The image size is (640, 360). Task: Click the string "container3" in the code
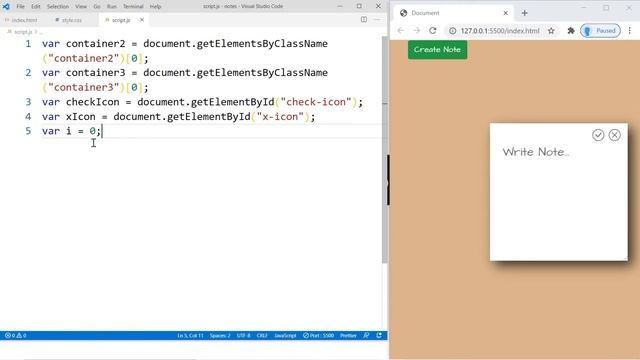(83, 87)
